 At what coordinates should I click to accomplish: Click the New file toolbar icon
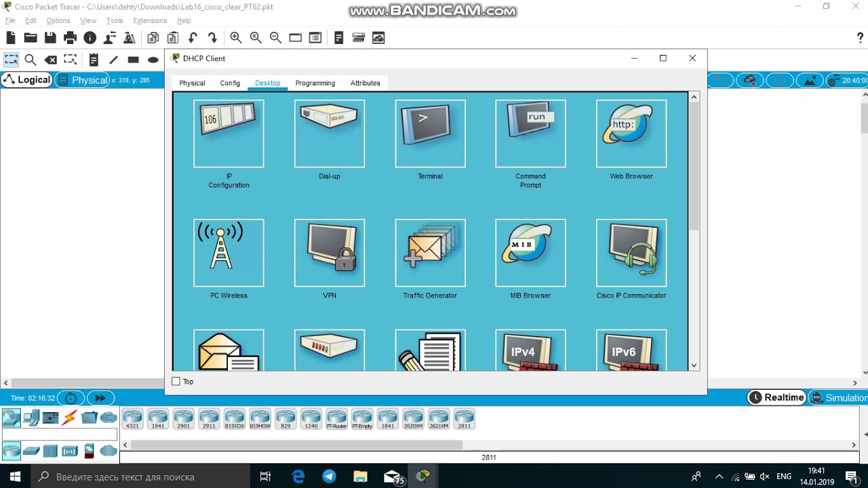[11, 38]
